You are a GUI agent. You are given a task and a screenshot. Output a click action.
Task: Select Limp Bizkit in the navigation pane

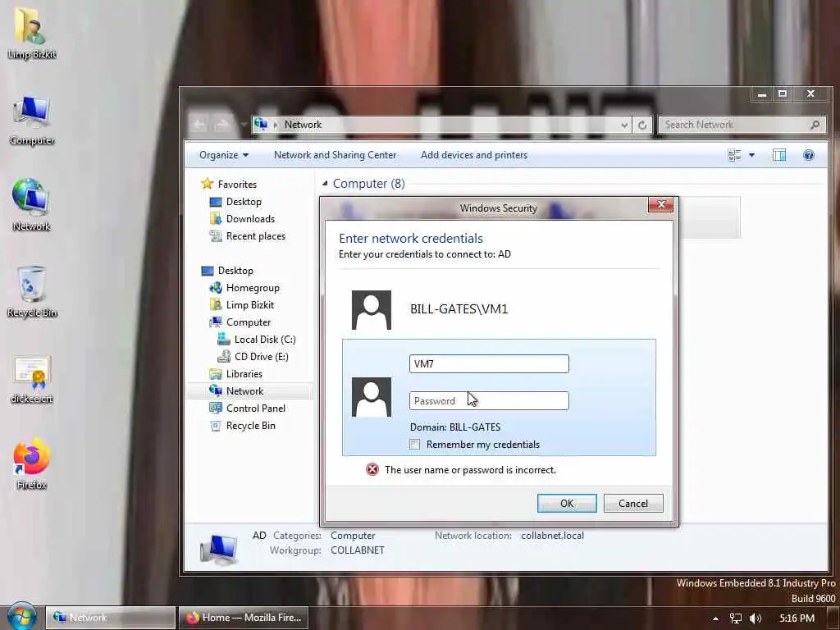pos(249,305)
